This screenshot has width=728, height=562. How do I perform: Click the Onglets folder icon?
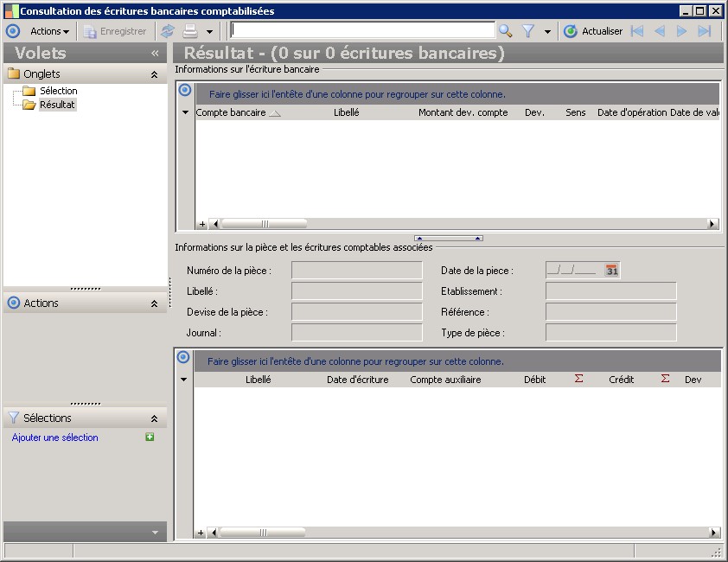tap(14, 73)
